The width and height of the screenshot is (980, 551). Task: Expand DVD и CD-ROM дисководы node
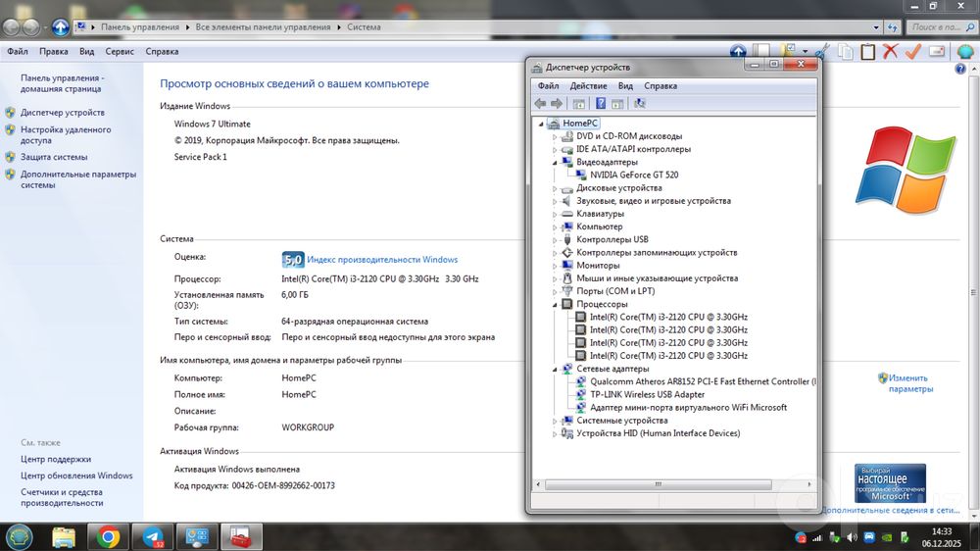[x=555, y=136]
